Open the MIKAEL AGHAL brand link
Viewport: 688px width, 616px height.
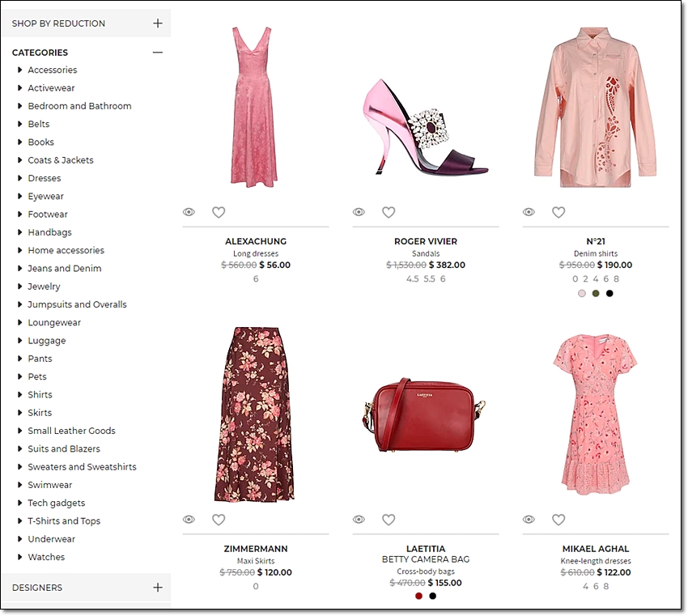point(596,549)
